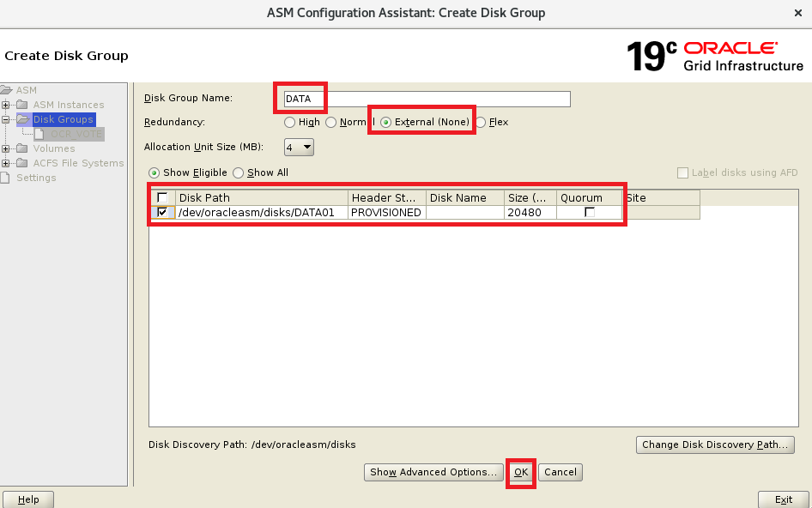Image resolution: width=812 pixels, height=508 pixels.
Task: Toggle the select-all disks header checkbox
Action: coord(162,197)
